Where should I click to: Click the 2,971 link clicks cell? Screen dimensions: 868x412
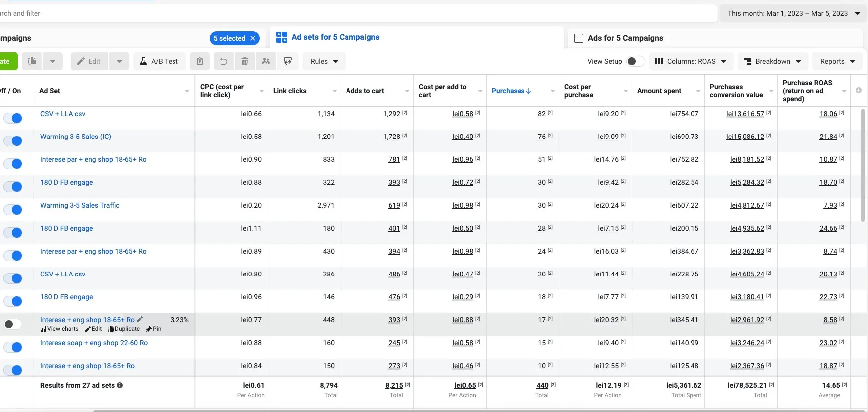click(326, 205)
